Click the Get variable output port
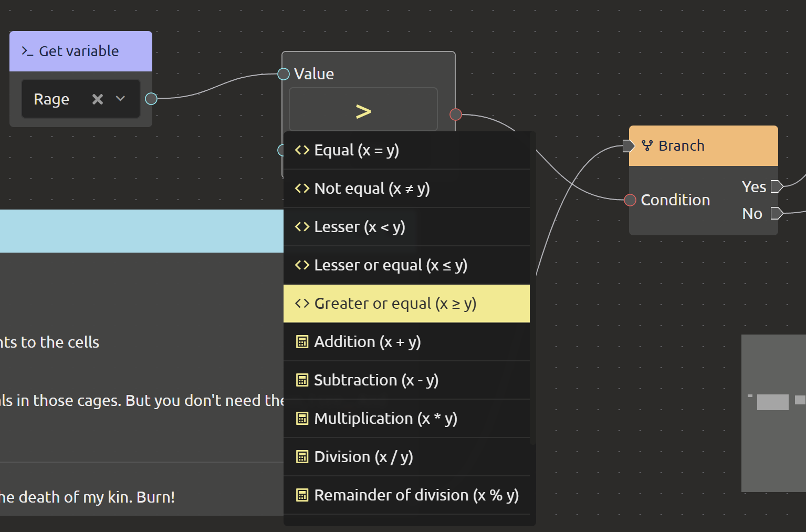 [x=151, y=99]
